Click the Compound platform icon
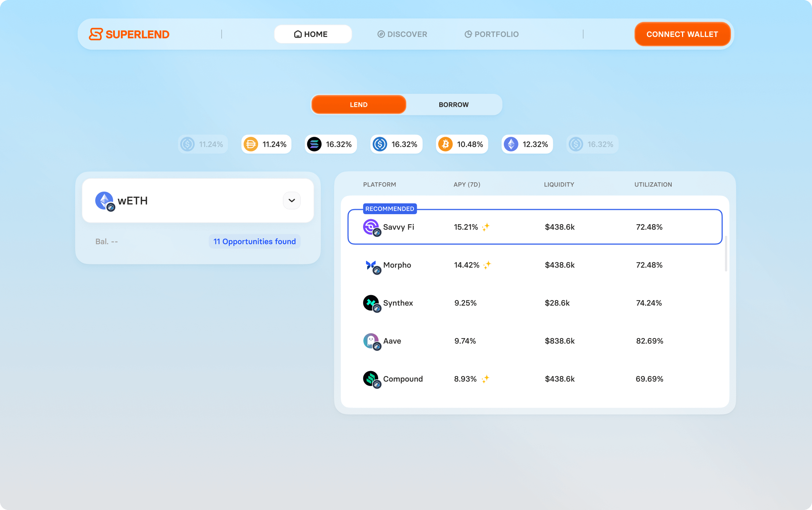Viewport: 812px width, 510px height. 372,379
